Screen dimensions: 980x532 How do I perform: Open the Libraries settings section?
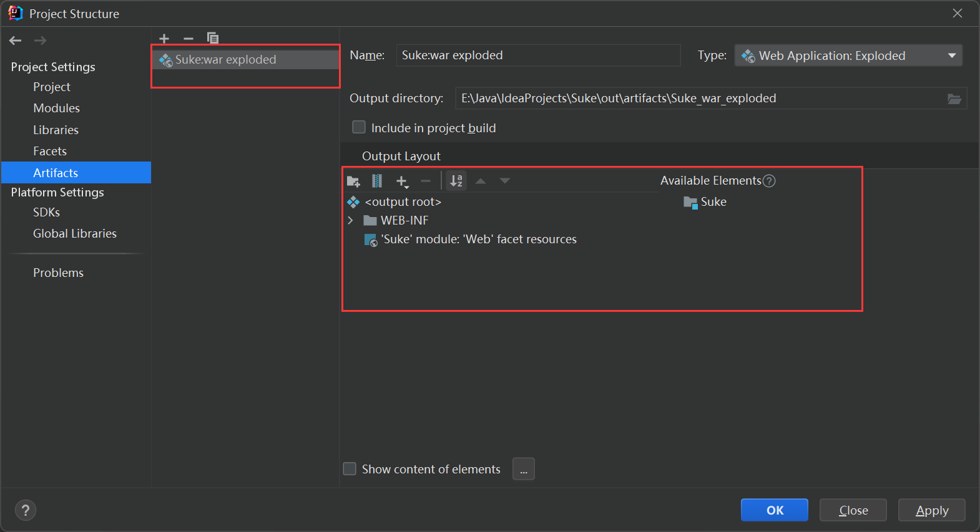point(56,130)
